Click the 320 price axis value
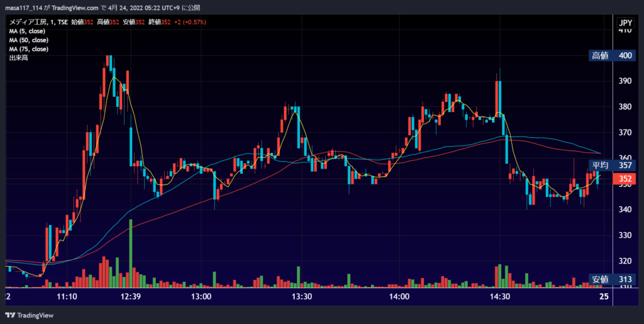This screenshot has height=324, width=644. tap(625, 261)
